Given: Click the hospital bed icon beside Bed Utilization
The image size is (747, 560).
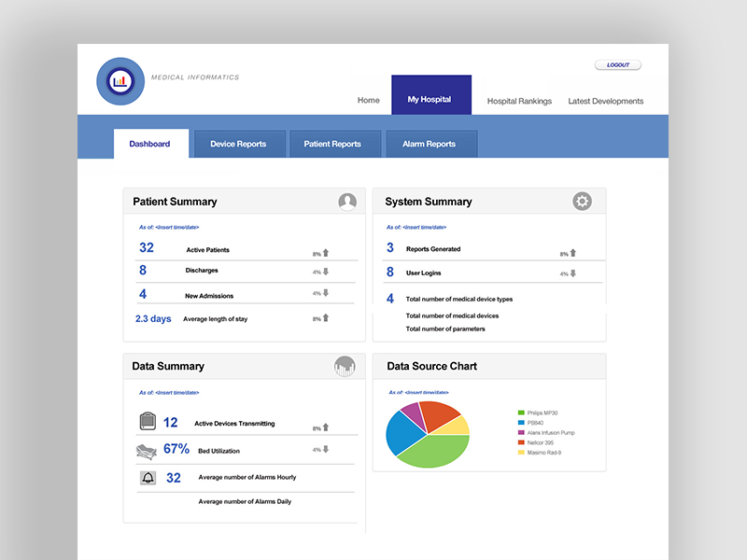Looking at the screenshot, I should click(145, 449).
